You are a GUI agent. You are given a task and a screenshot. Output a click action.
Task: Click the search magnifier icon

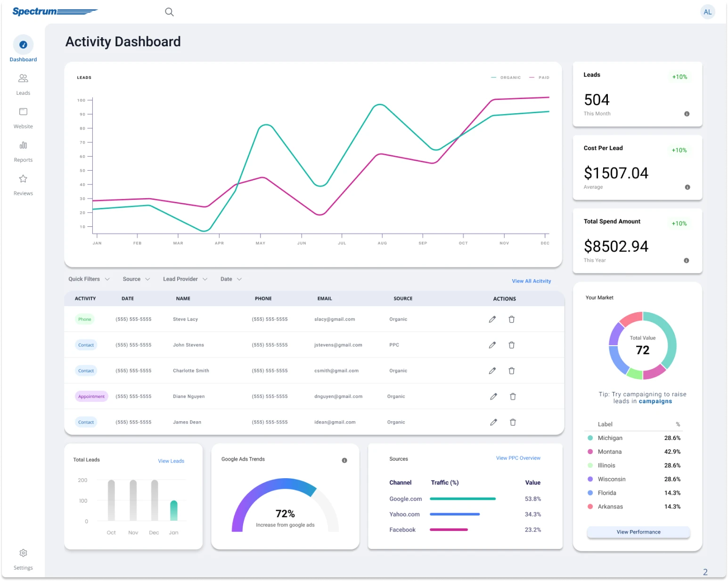coord(169,12)
